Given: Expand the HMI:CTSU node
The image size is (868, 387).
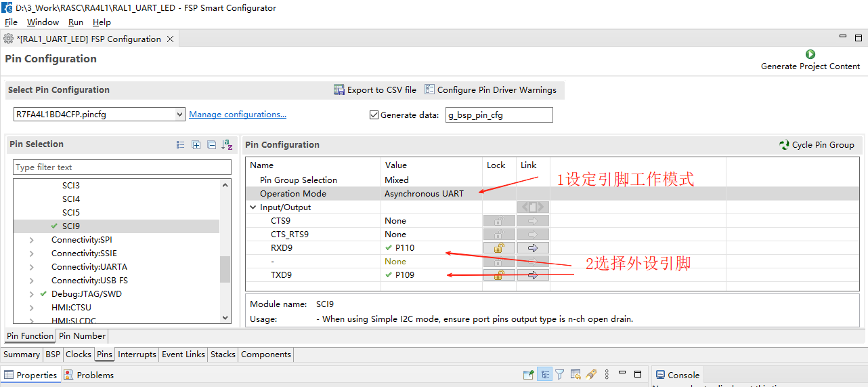Looking at the screenshot, I should tap(31, 307).
